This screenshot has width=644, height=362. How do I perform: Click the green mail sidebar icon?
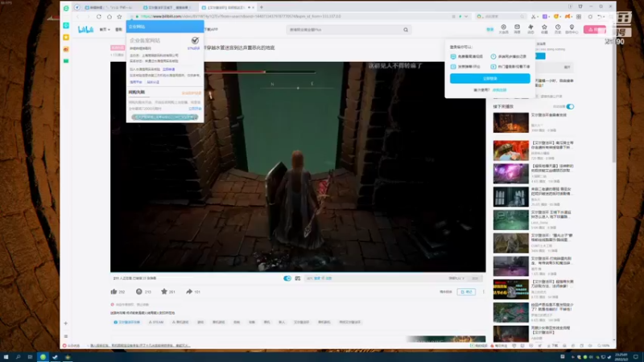pos(66,61)
